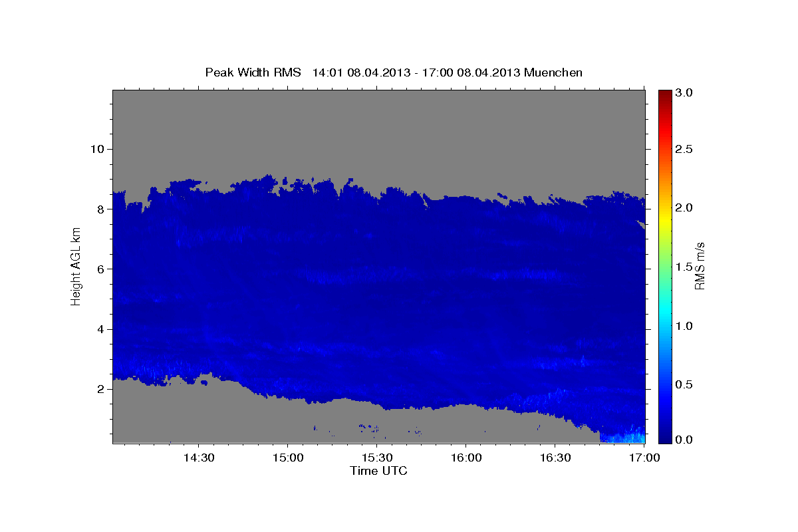
Task: Click the 15:30 time tick label
Action: (x=376, y=458)
